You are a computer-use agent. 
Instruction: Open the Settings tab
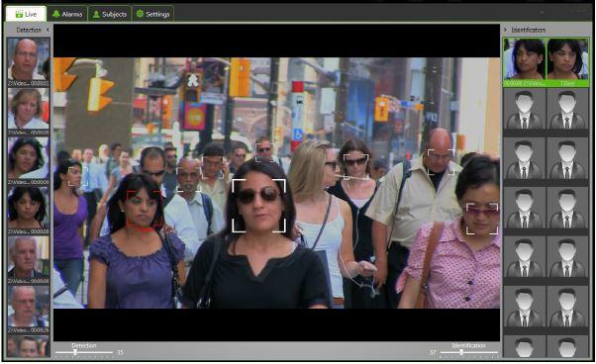pyautogui.click(x=153, y=14)
